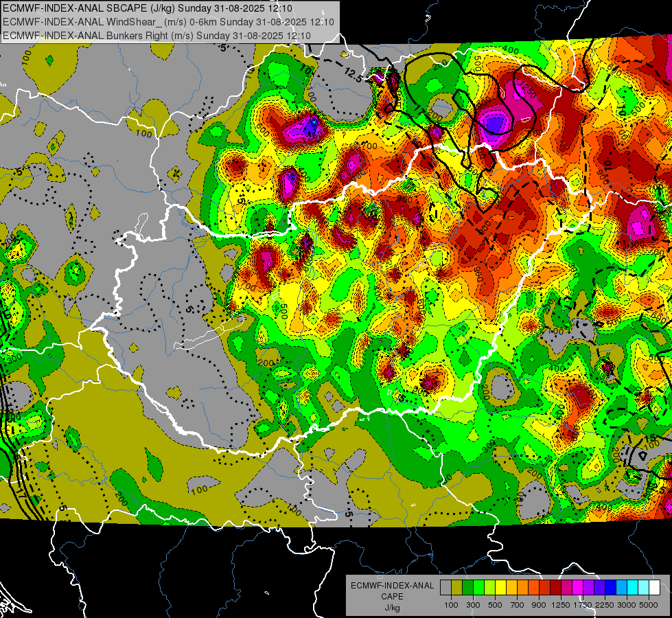Screen dimensions: 672x618
Task: Click the legend value 2250
Action: pyautogui.click(x=605, y=605)
